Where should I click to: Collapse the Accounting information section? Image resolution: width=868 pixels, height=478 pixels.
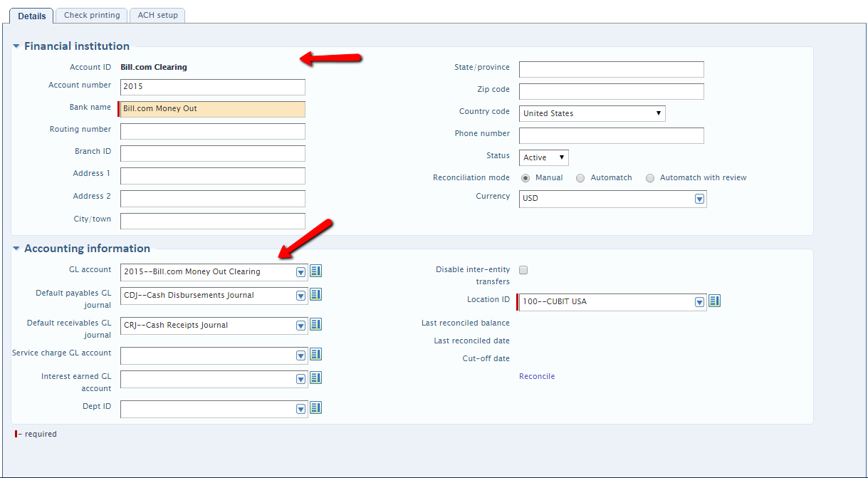click(16, 249)
